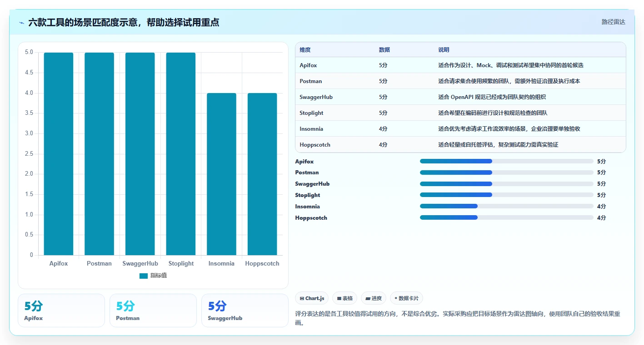Click Insomnia cell in the table
644x345 pixels.
311,129
